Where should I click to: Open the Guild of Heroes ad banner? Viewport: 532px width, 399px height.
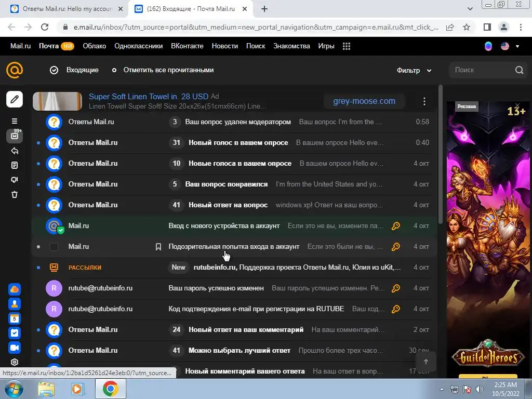click(488, 240)
